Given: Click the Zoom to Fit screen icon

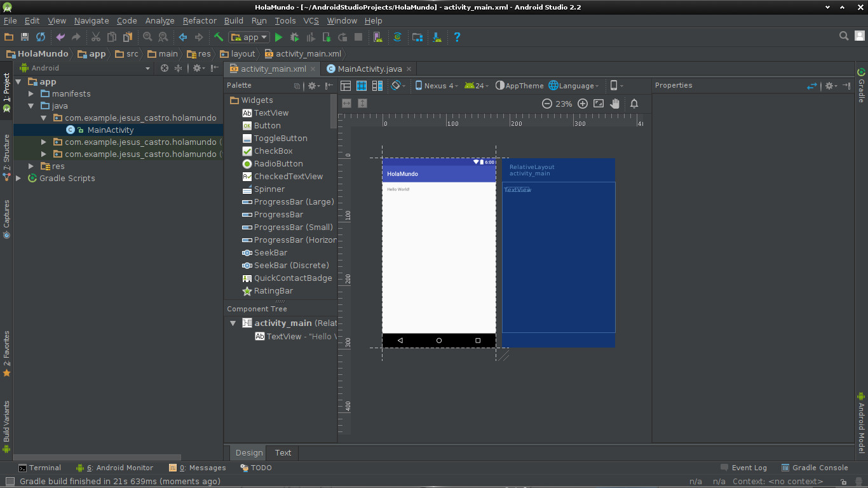Looking at the screenshot, I should 599,104.
